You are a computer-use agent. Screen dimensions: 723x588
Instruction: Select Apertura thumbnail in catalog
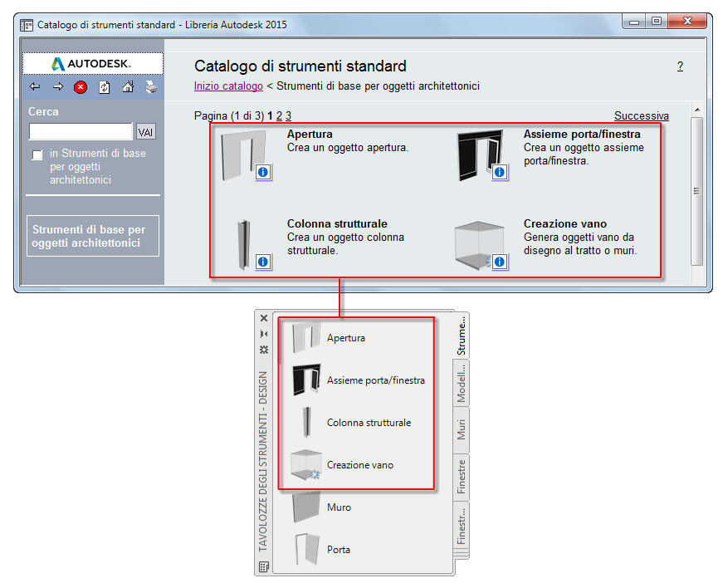click(x=243, y=155)
